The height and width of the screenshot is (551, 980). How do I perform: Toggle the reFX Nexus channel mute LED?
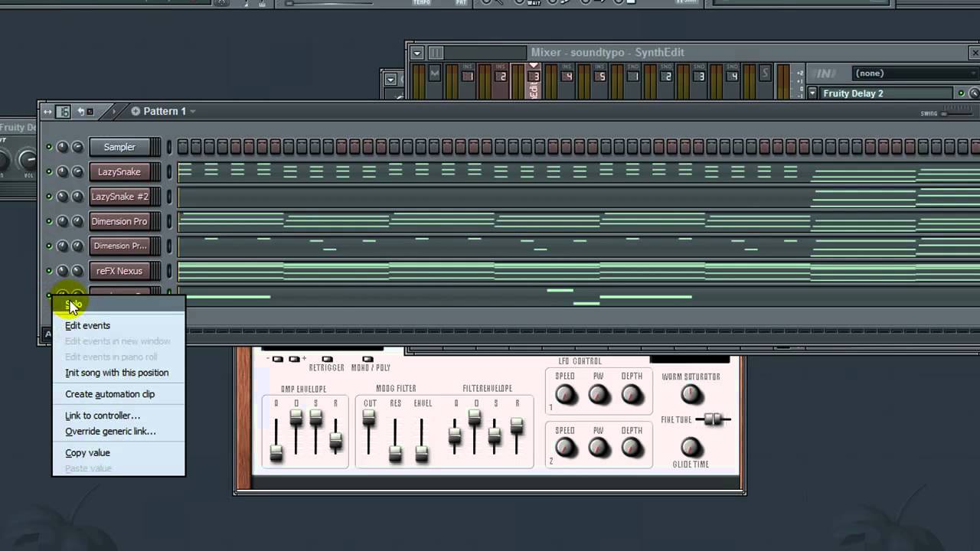tap(49, 271)
